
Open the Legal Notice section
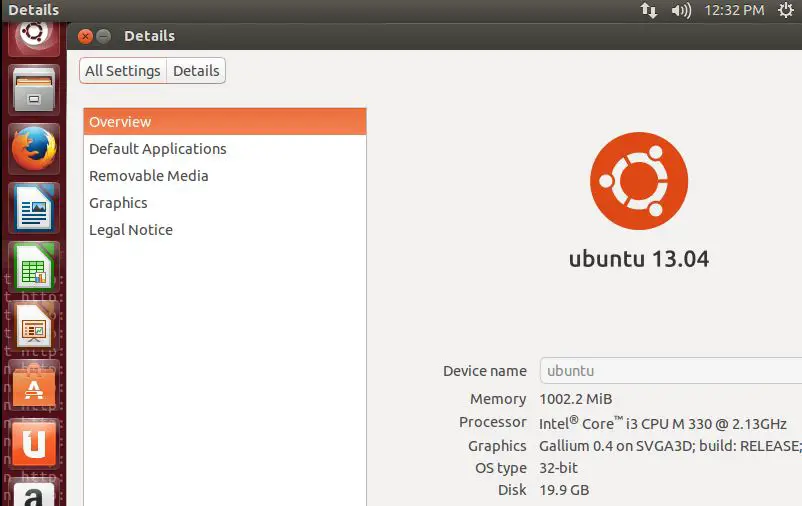(225, 230)
